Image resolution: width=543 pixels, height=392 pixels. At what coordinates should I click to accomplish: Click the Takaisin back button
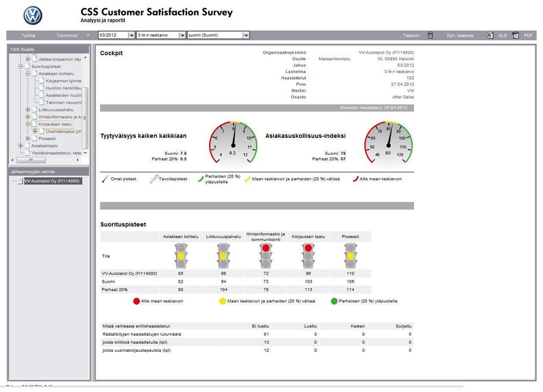tap(411, 36)
